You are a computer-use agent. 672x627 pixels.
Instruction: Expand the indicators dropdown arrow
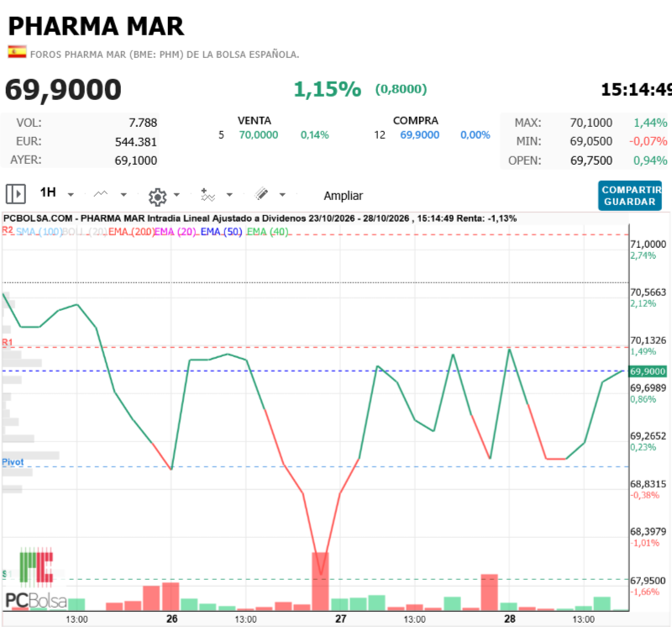[x=229, y=195]
